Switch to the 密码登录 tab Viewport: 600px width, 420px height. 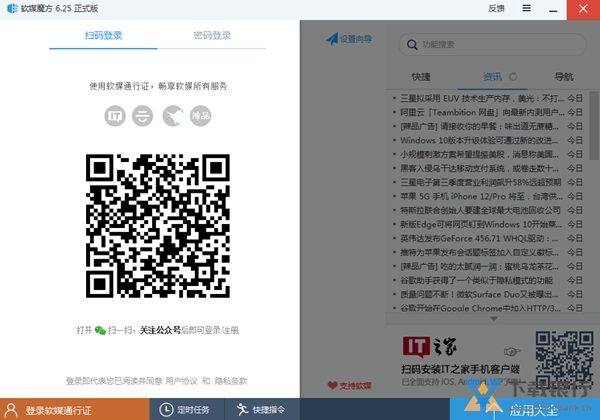211,36
